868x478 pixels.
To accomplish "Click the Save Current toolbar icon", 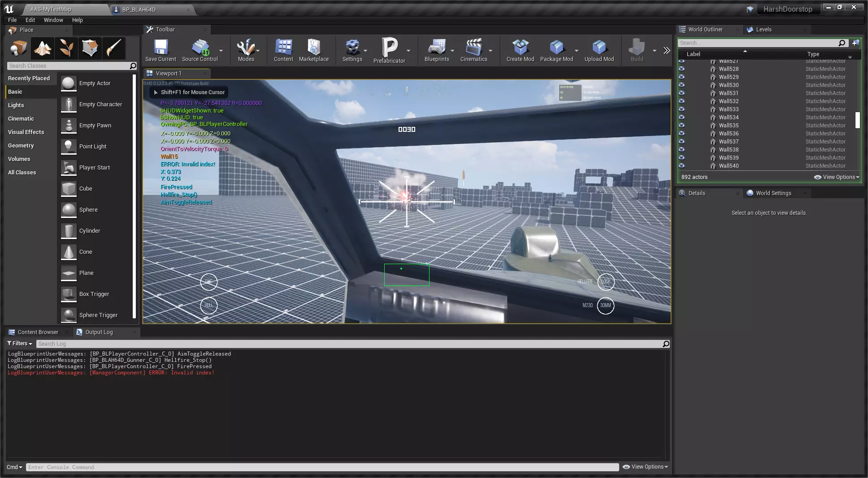I will click(161, 48).
